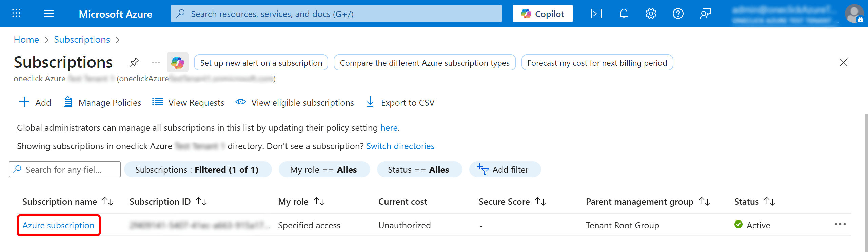Open the Azure subscription link
868x252 pixels.
pyautogui.click(x=58, y=225)
